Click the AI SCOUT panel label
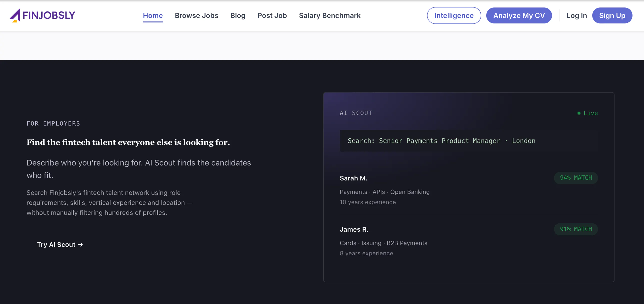The width and height of the screenshot is (644, 304). tap(356, 113)
